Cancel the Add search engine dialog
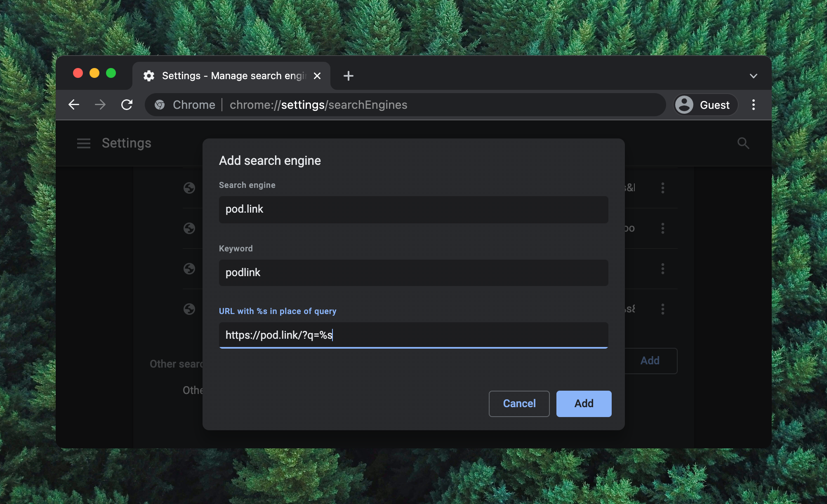This screenshot has height=504, width=827. (x=519, y=403)
